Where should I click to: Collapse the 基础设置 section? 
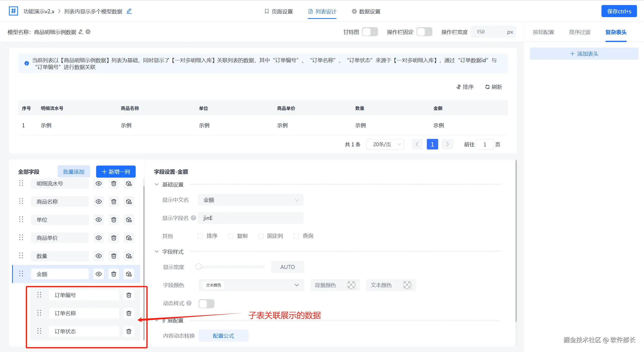(157, 184)
